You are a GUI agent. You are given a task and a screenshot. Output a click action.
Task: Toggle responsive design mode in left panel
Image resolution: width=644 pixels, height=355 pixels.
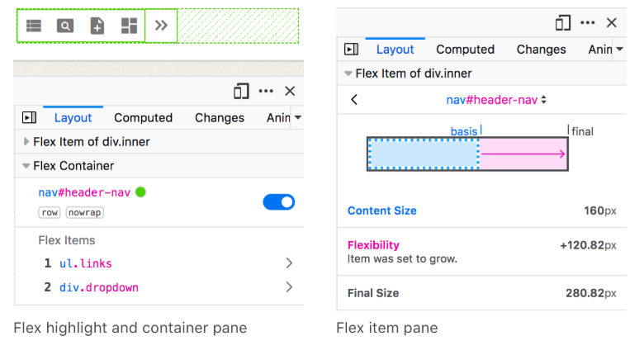pyautogui.click(x=241, y=91)
